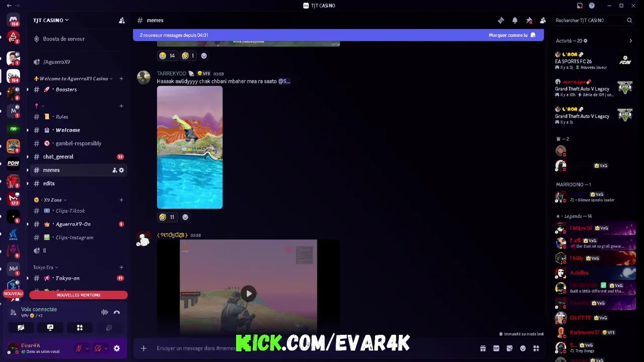The width and height of the screenshot is (644, 362).
Task: Open the gift icon in message bar
Action: pos(483,348)
